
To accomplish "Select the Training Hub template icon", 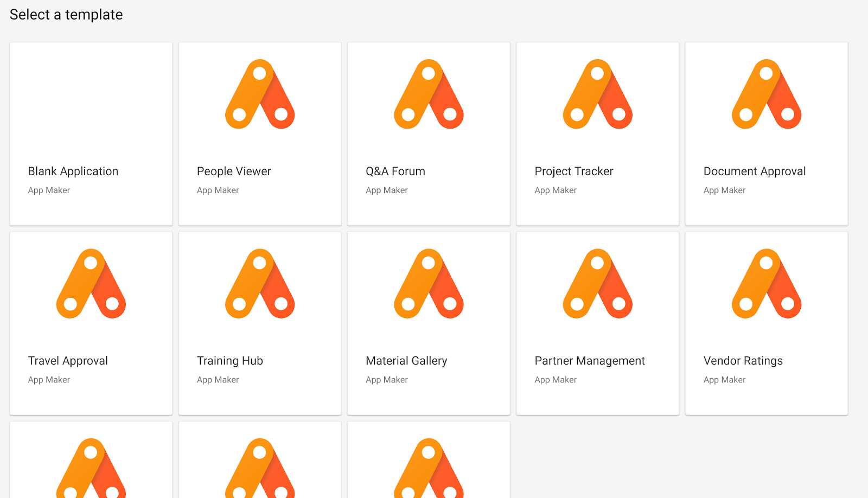I will coord(260,284).
